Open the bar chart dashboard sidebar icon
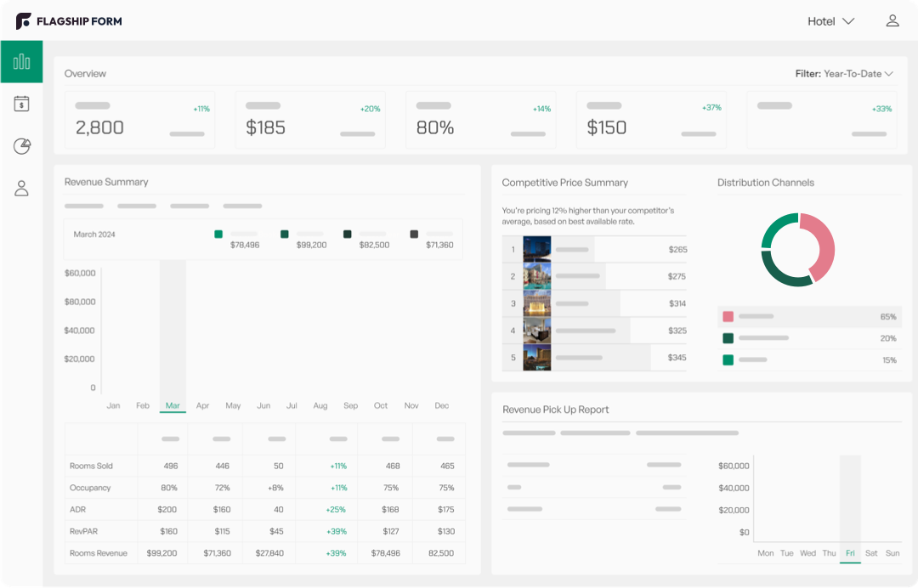Viewport: 918px width, 588px height. coord(21,62)
